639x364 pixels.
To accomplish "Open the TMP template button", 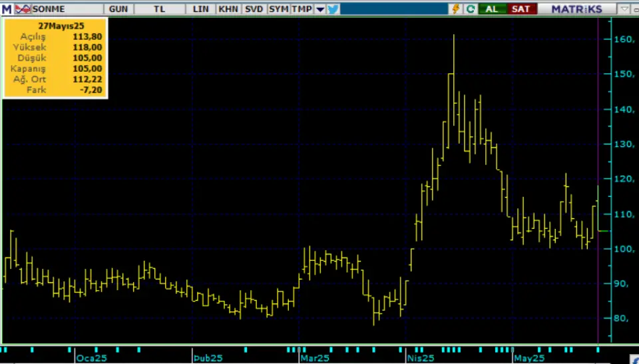I will coord(302,9).
